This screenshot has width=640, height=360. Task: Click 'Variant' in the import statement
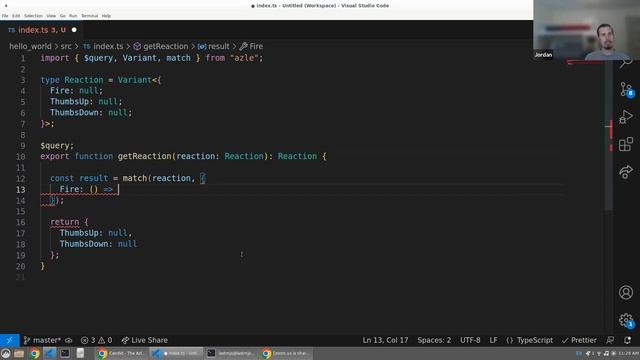[140, 58]
